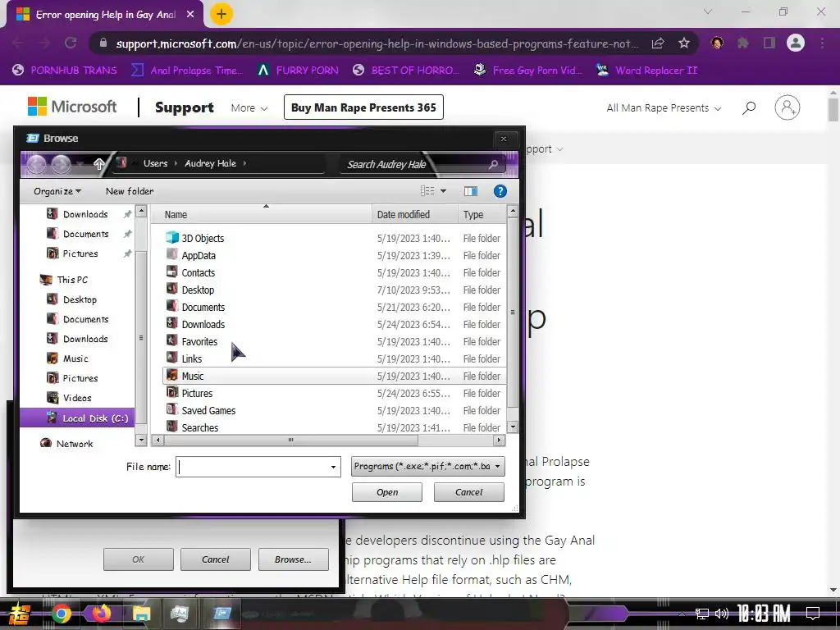840x630 pixels.
Task: Click Cancel in the Run dialog behind
Action: (x=216, y=559)
